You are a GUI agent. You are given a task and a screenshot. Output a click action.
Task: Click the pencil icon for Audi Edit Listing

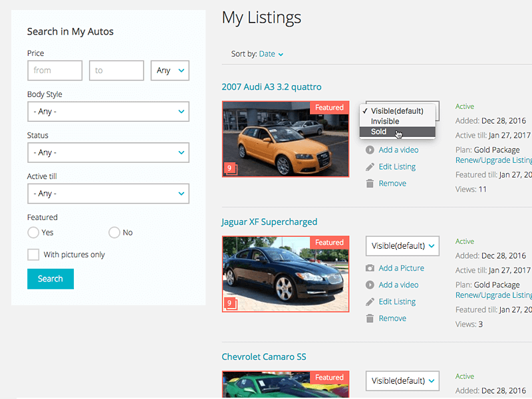point(370,167)
